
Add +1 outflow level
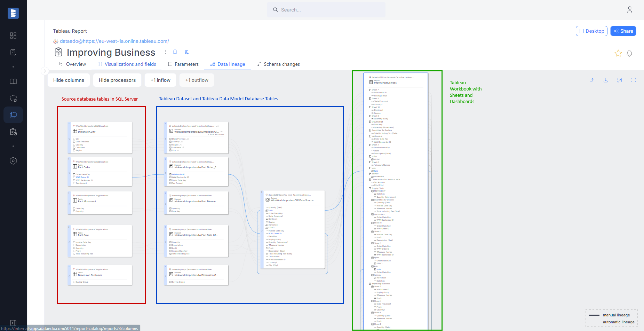197,80
